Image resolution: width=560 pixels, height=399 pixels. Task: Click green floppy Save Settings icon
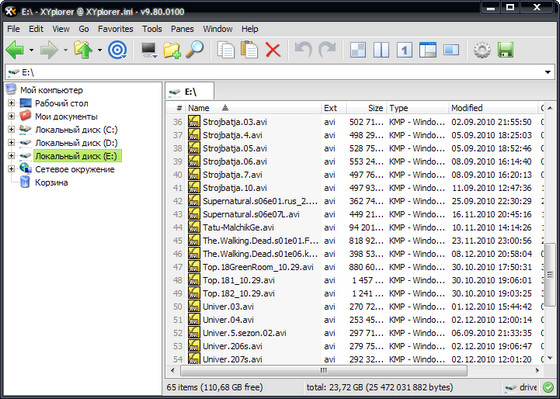point(505,50)
